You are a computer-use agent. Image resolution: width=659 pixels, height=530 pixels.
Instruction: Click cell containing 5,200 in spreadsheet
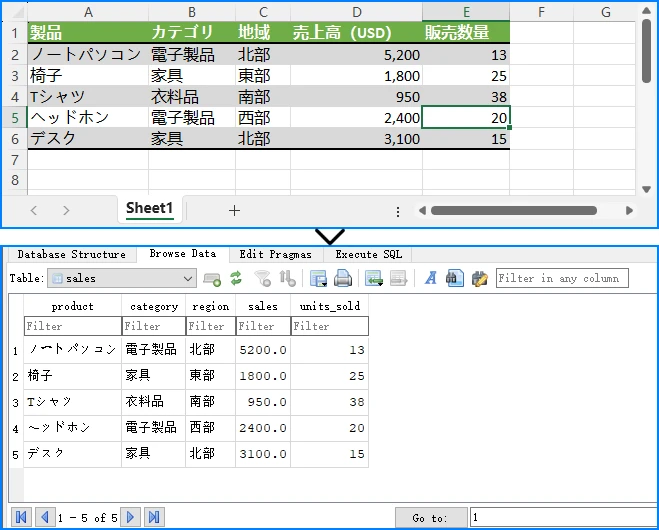coord(356,55)
